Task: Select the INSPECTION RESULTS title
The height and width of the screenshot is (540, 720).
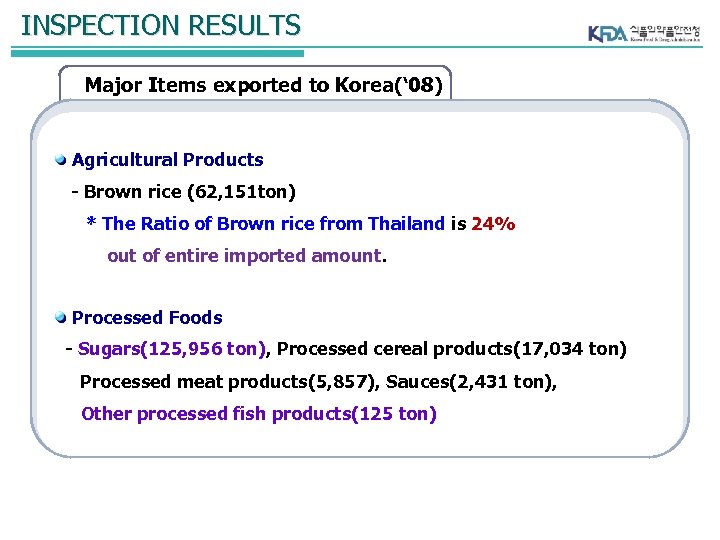Action: [x=160, y=25]
